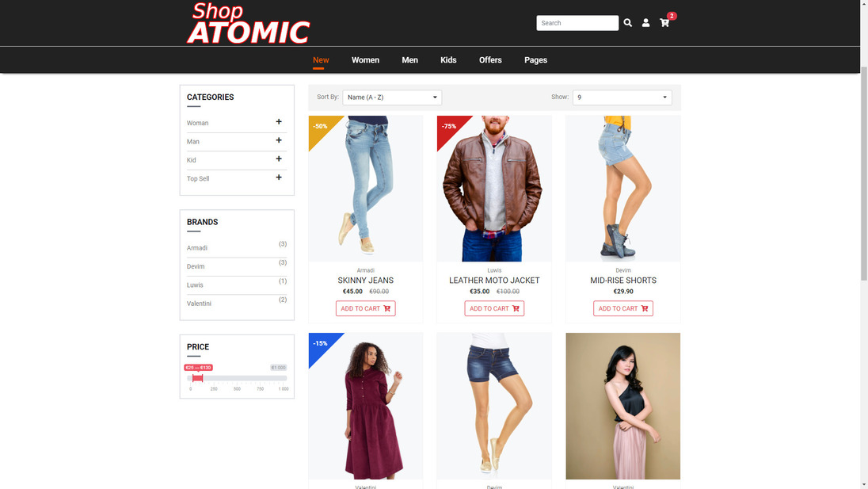
Task: Click the -50% discount badge on Skinny Jeans
Action: tap(321, 126)
